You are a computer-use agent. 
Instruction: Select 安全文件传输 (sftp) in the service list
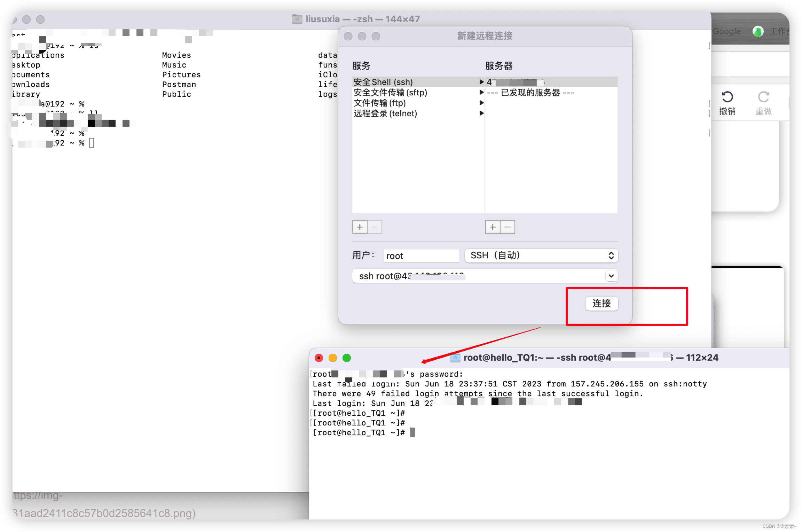(390, 92)
